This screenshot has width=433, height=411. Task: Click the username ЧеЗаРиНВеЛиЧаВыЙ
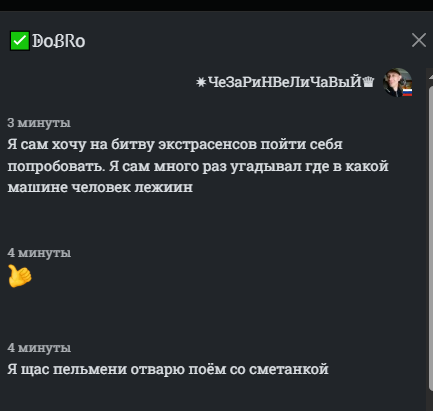pyautogui.click(x=284, y=82)
